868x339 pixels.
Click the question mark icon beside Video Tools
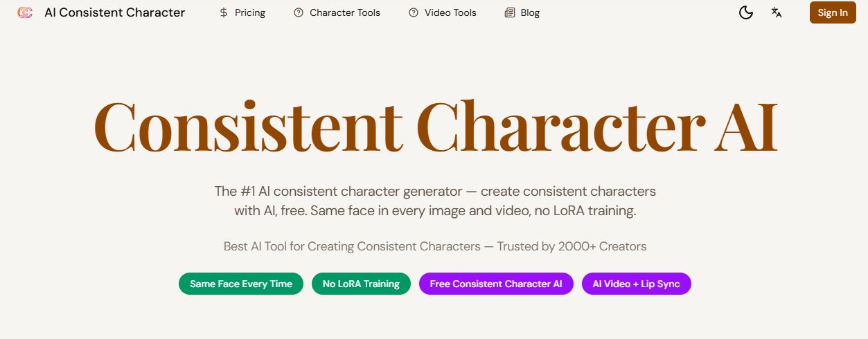[x=414, y=12]
